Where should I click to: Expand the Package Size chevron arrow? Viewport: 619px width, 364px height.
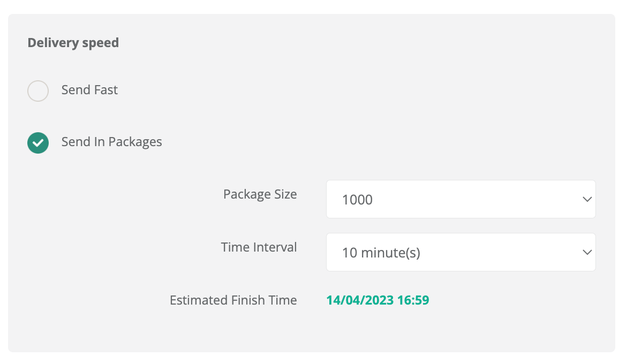[x=586, y=199]
